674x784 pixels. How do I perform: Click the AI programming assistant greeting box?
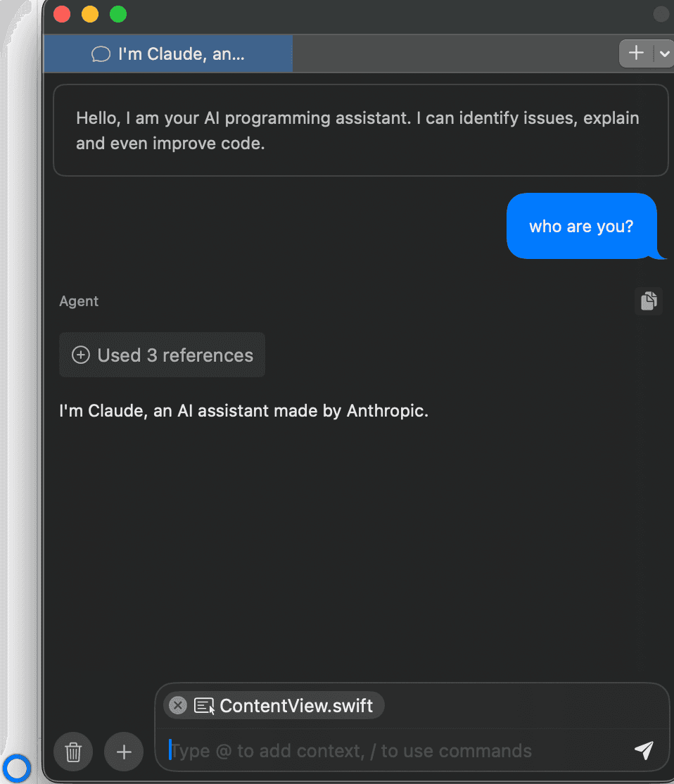360,130
